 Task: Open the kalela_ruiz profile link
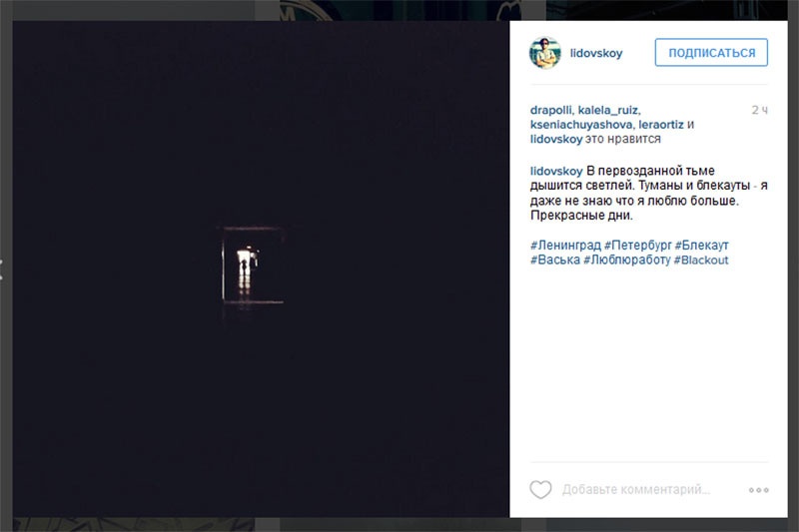click(x=608, y=110)
